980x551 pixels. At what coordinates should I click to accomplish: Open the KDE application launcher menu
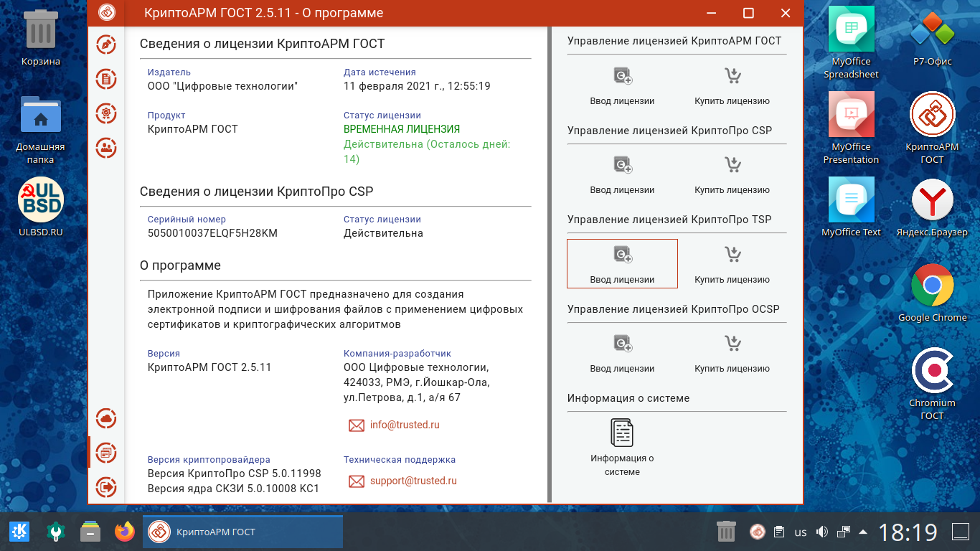click(19, 532)
